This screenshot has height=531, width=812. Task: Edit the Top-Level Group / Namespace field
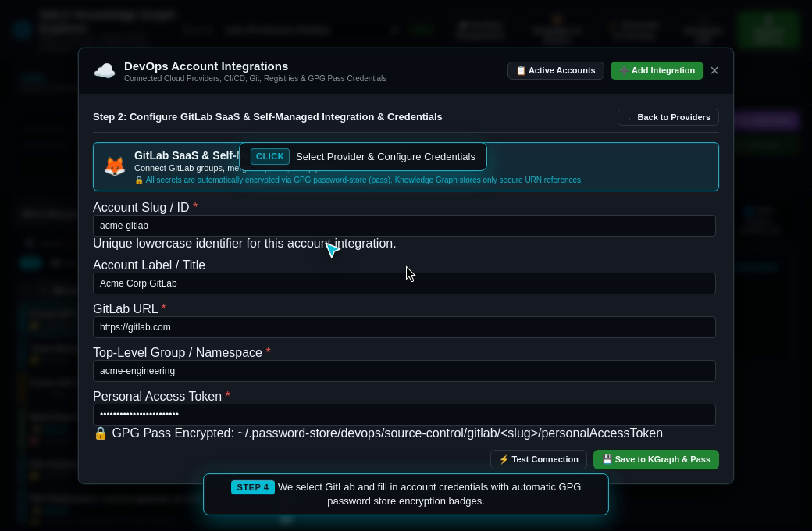(x=404, y=371)
